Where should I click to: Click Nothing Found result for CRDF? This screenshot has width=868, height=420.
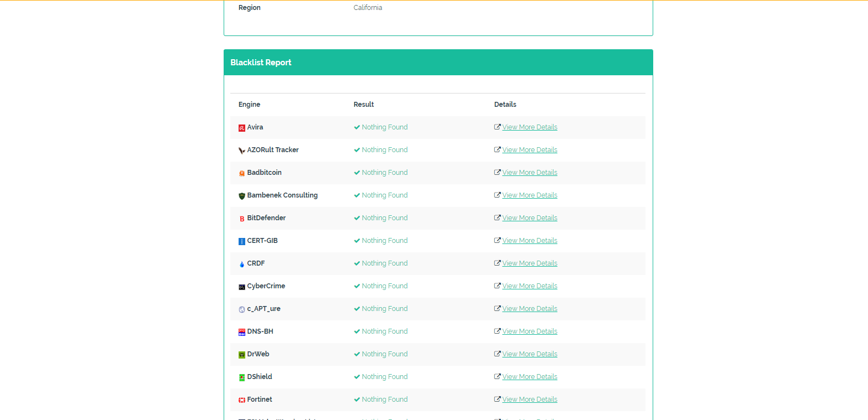coord(381,263)
